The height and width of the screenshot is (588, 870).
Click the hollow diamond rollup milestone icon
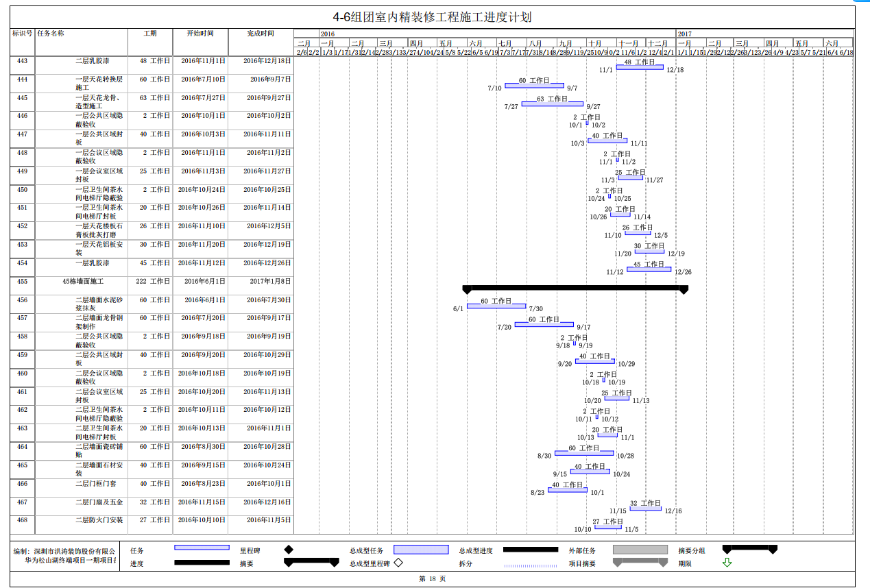point(398,563)
